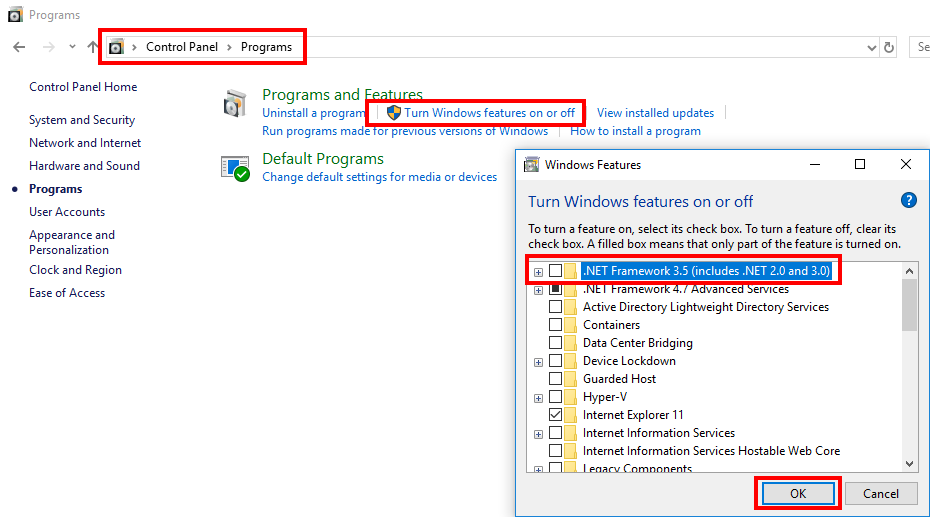930x517 pixels.
Task: Uncheck Internet Explorer 11 checkbox
Action: [x=555, y=414]
